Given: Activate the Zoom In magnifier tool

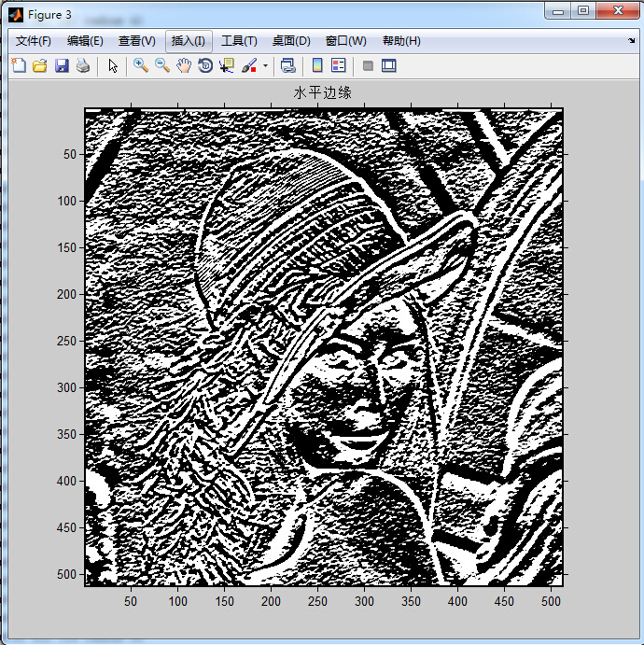Looking at the screenshot, I should pos(141,65).
